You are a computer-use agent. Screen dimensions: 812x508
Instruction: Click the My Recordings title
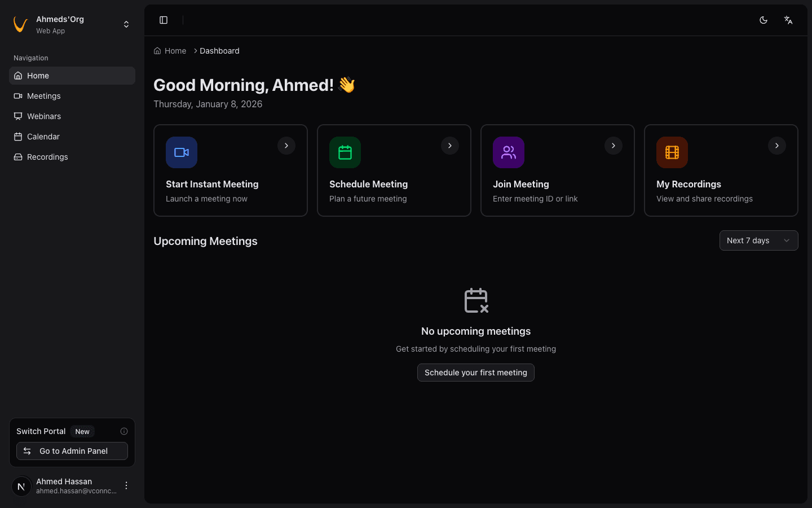pyautogui.click(x=689, y=184)
